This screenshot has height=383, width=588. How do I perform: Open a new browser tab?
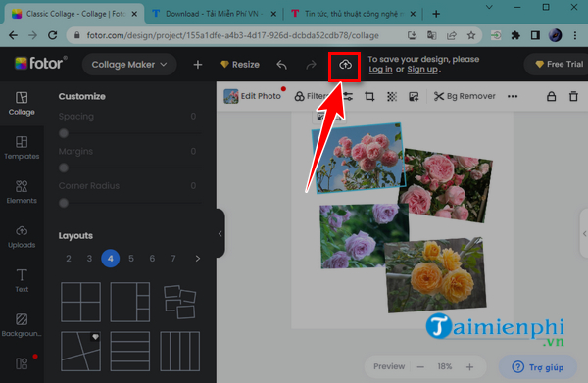436,14
